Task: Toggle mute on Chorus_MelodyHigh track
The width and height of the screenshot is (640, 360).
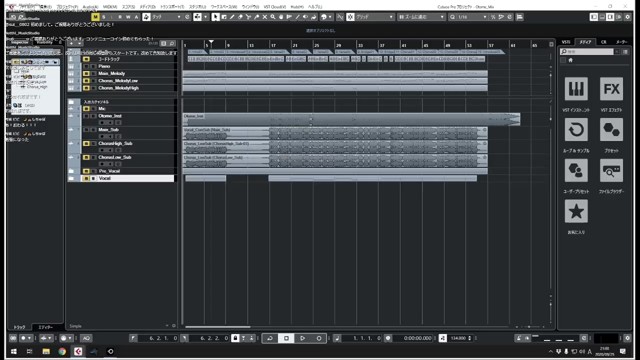Action: pos(86,88)
